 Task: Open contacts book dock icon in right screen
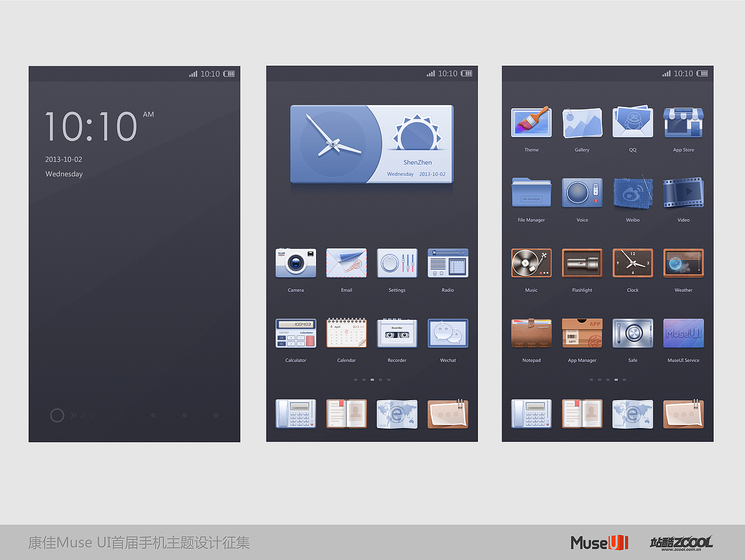(582, 413)
